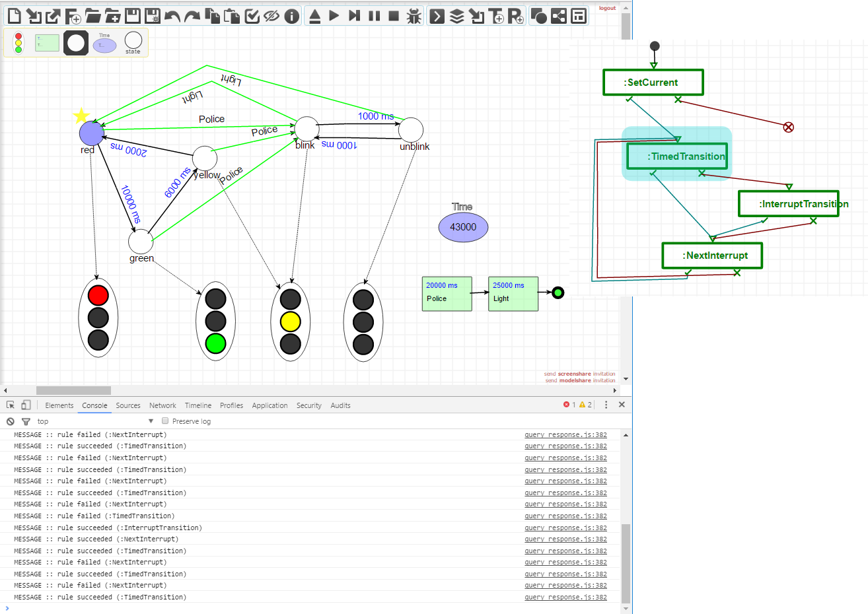Click the validate checkmark box icon
The height and width of the screenshot is (614, 868).
252,16
